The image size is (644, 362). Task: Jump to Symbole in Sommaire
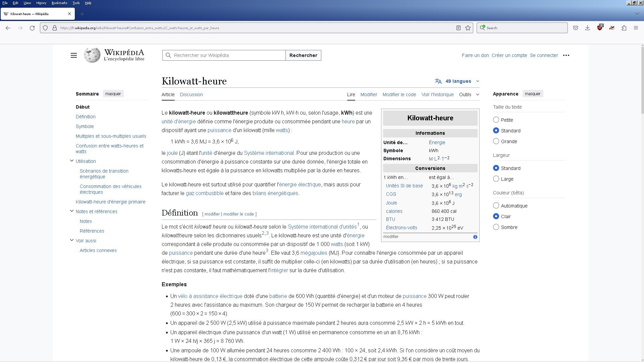[x=85, y=126]
